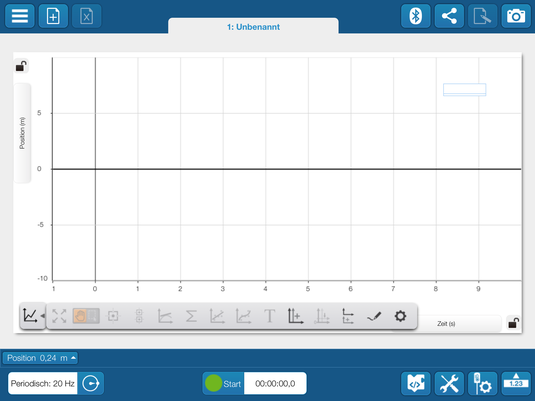Open the hamburger main menu

click(x=19, y=16)
